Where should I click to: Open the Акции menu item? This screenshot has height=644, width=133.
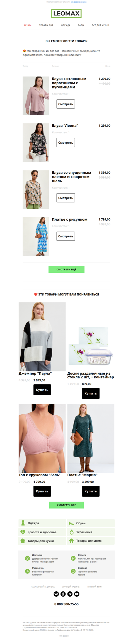coord(28,25)
